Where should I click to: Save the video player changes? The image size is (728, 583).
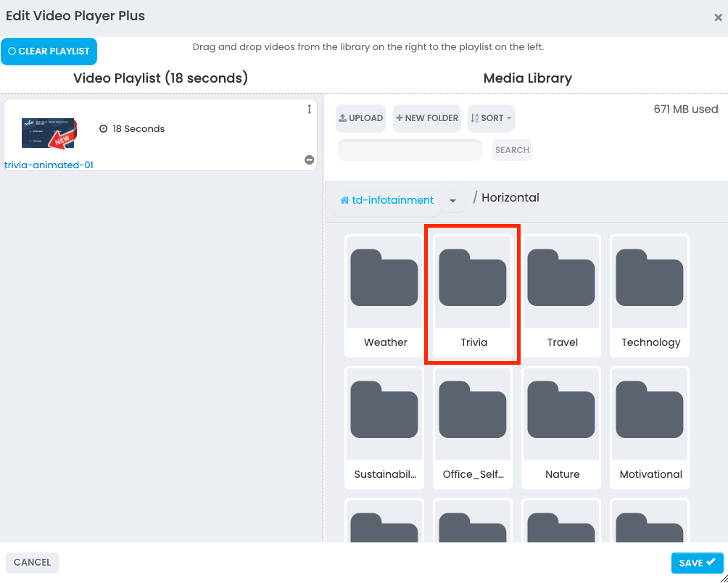pos(697,563)
